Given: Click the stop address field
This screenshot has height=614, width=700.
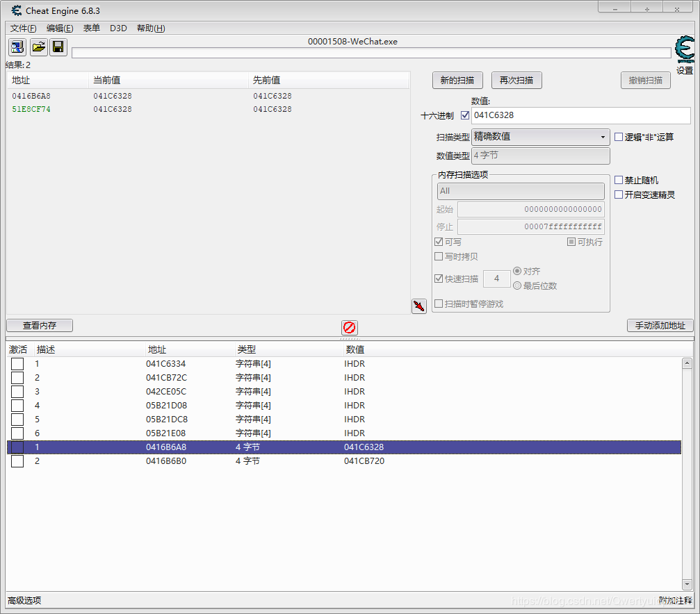Looking at the screenshot, I should pyautogui.click(x=531, y=226).
